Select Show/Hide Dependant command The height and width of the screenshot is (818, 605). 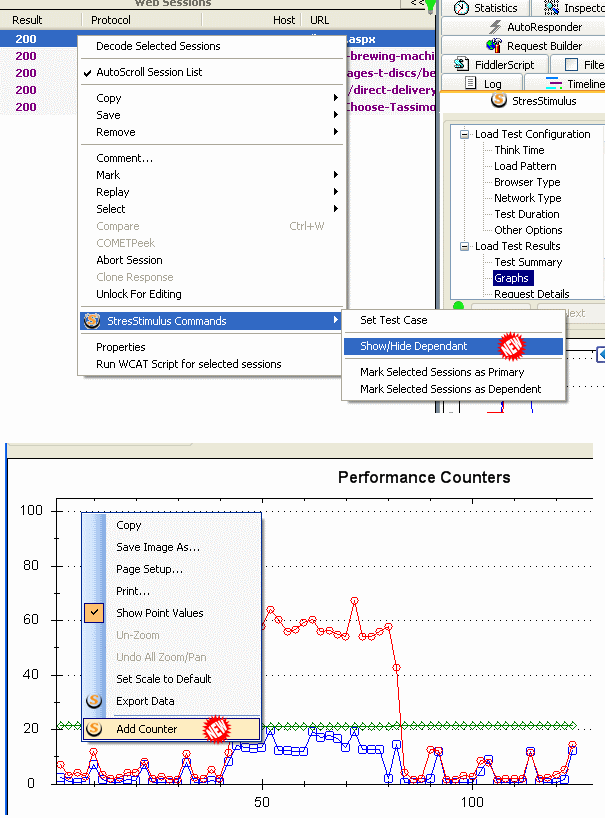414,346
